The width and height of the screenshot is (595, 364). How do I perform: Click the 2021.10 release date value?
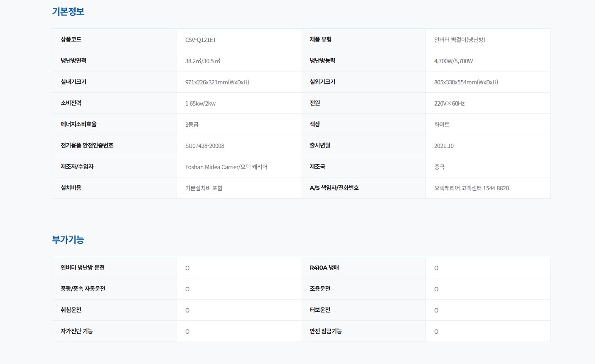click(444, 146)
